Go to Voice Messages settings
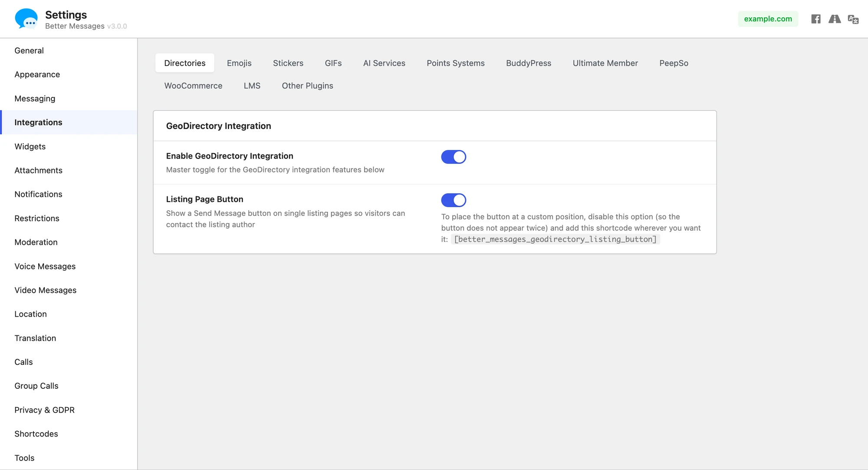Screen dimensions: 868x470 point(69,266)
